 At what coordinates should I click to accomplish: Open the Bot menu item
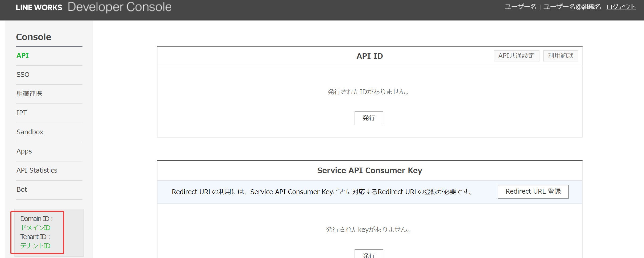(x=22, y=190)
